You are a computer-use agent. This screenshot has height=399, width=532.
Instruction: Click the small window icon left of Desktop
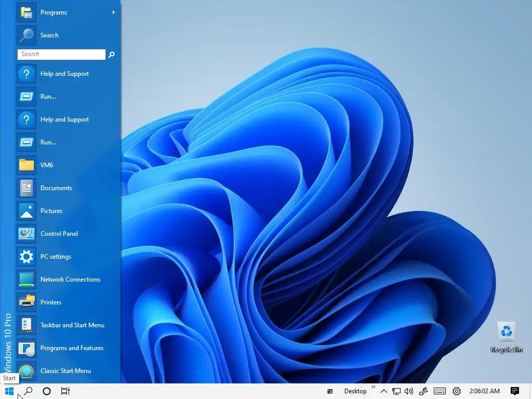coord(330,392)
